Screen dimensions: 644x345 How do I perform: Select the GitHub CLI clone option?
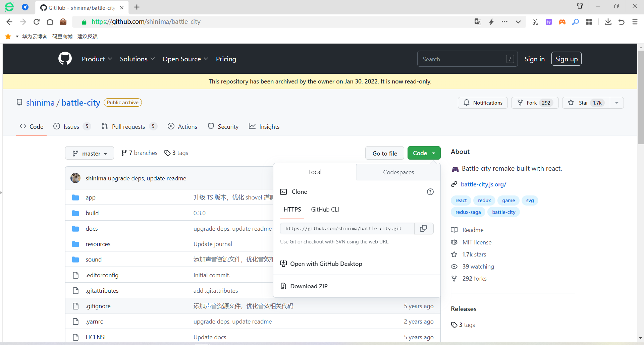click(x=325, y=210)
